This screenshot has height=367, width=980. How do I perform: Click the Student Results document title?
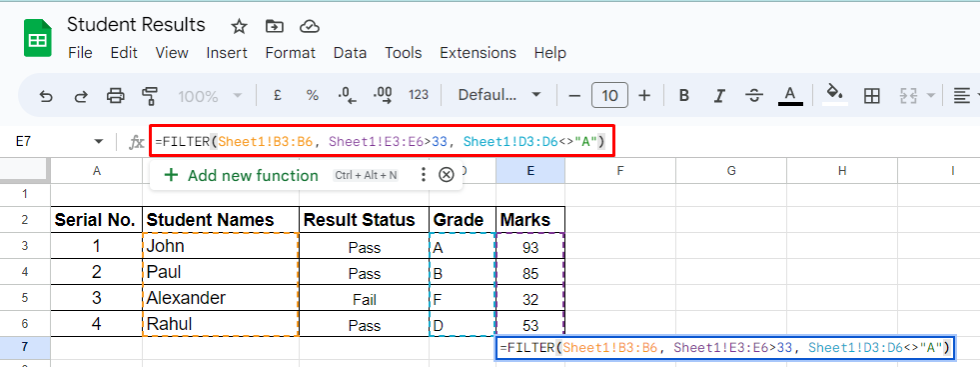[x=136, y=24]
